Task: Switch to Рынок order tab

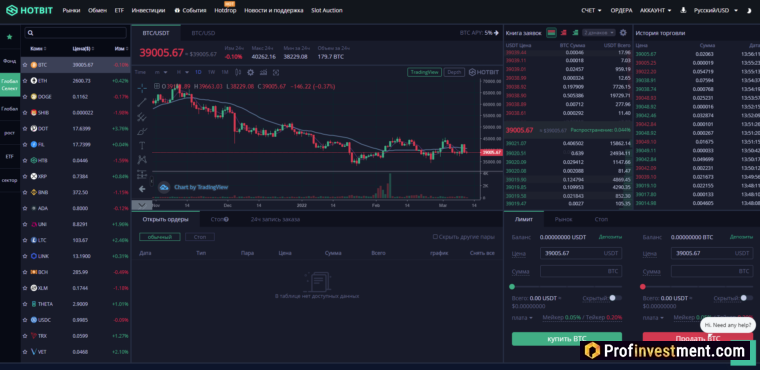Action: click(564, 219)
